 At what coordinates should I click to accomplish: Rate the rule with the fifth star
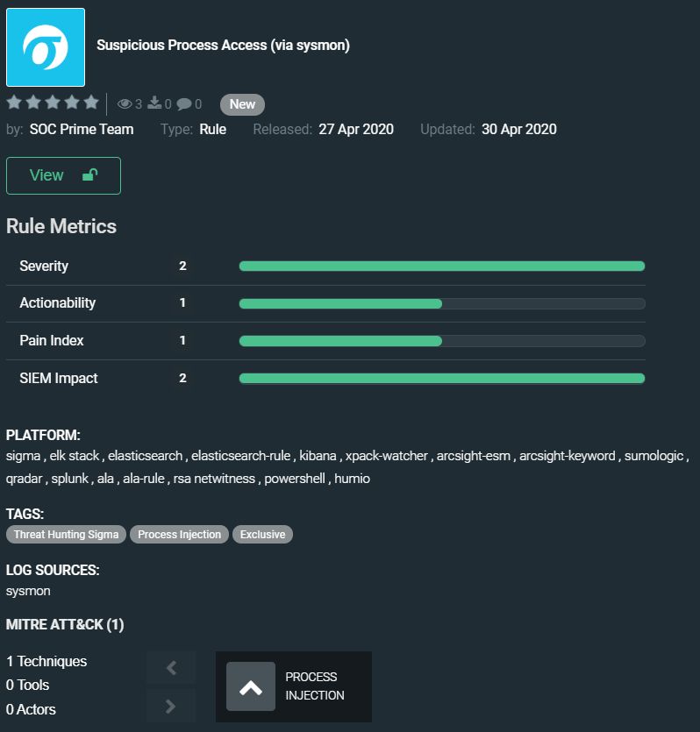[91, 102]
